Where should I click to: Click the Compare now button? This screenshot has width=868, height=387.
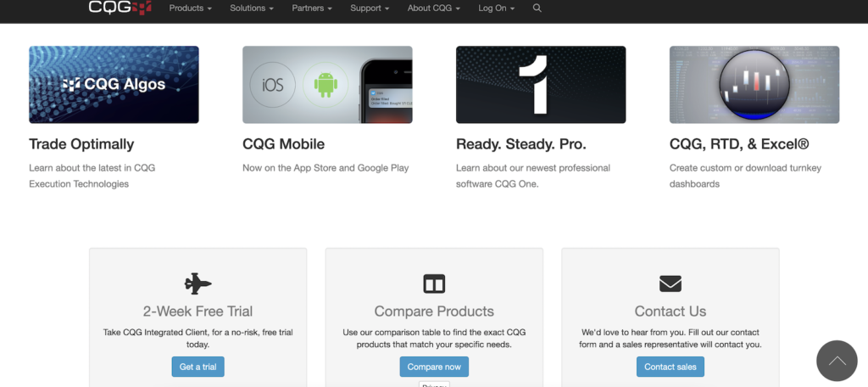tap(434, 367)
